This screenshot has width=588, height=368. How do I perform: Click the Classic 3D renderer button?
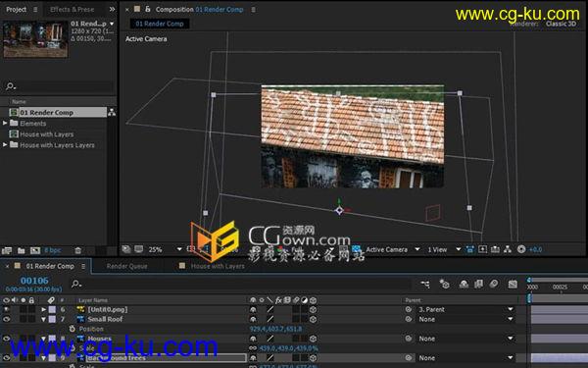coord(561,24)
